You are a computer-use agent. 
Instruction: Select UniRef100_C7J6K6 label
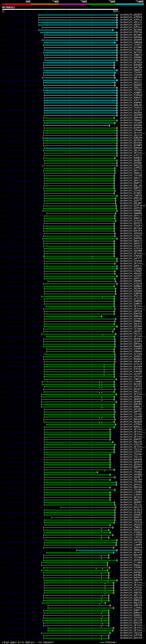pos(131,562)
